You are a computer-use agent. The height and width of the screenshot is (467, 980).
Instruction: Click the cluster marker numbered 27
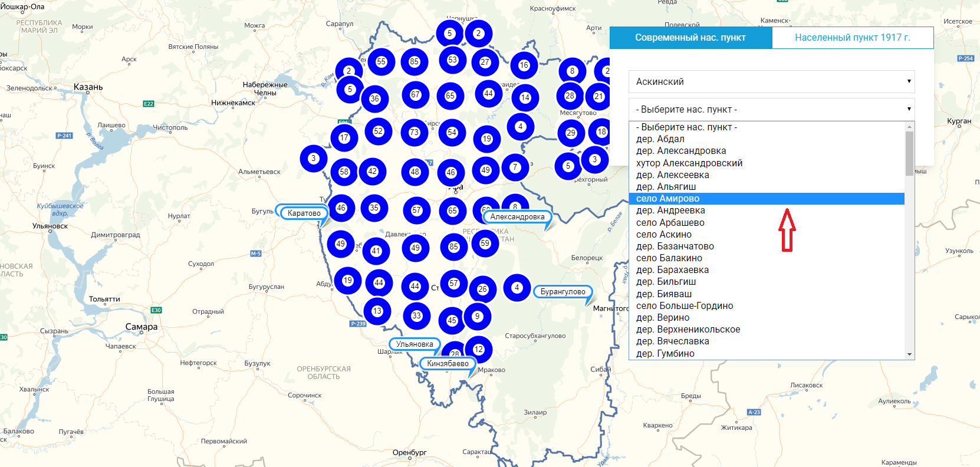pos(485,62)
